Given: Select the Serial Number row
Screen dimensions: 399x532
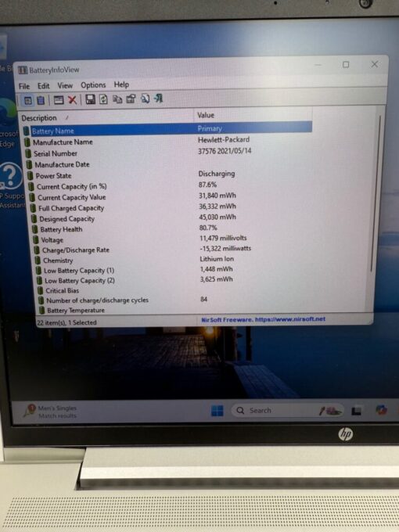Looking at the screenshot, I should tap(169, 153).
